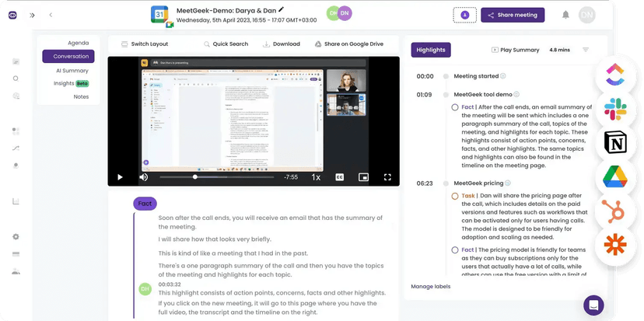Click Switch Layout
The image size is (644, 321).
point(145,44)
